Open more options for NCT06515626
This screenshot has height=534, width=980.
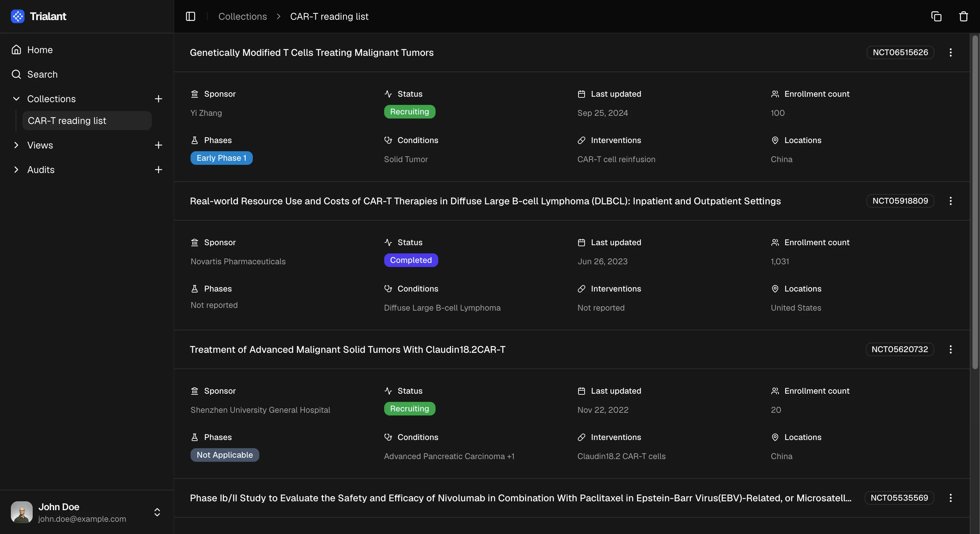point(950,52)
